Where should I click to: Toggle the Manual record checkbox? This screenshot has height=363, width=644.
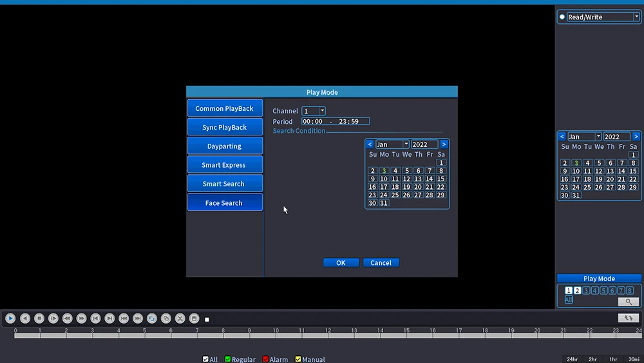(298, 359)
